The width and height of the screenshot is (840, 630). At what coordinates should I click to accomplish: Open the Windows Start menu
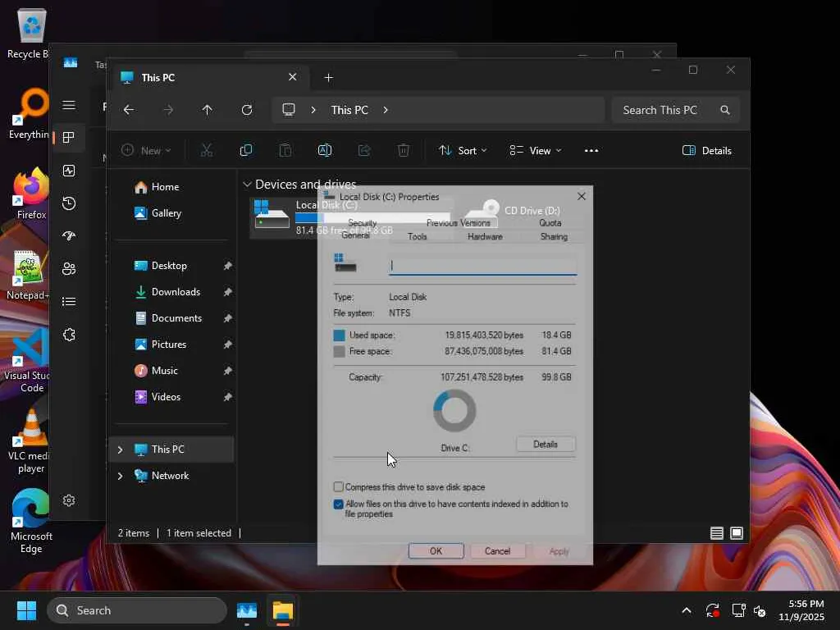point(26,610)
